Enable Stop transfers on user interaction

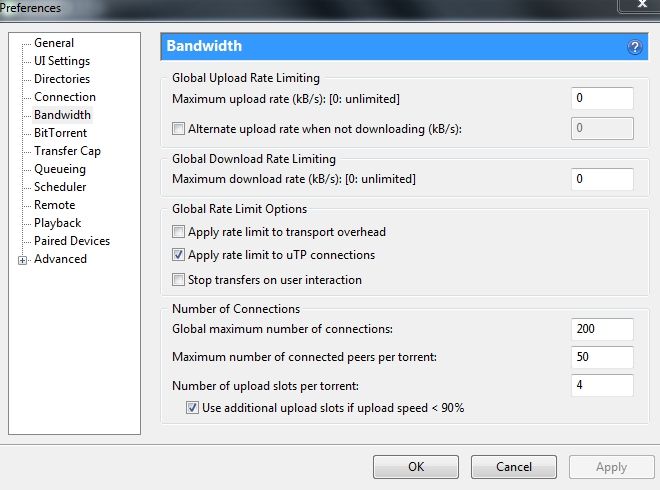[x=179, y=280]
